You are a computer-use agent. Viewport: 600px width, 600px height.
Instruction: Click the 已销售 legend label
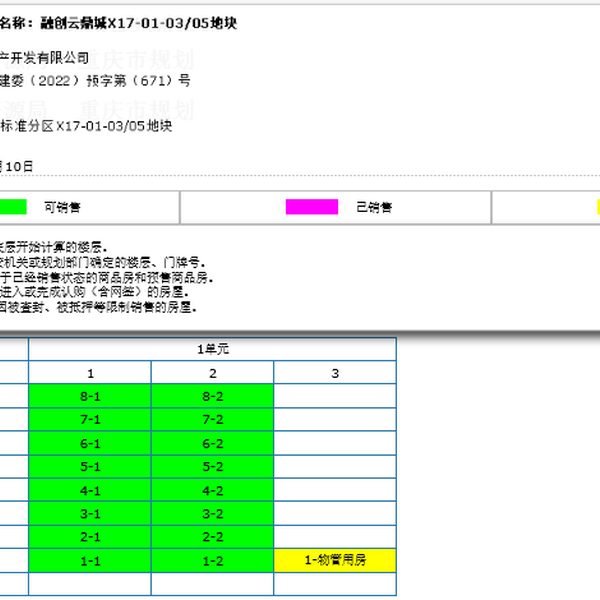click(x=374, y=207)
